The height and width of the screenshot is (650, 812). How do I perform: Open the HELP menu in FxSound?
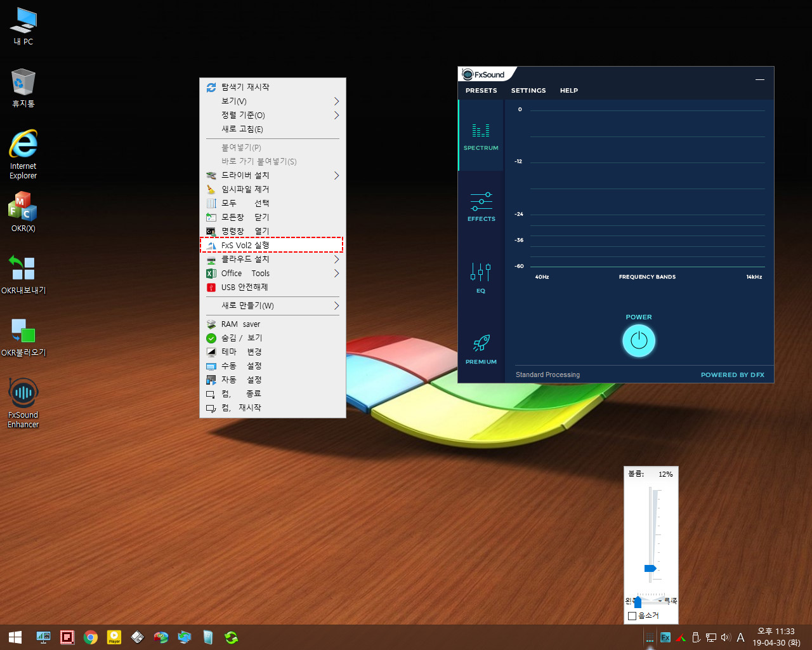pos(569,91)
